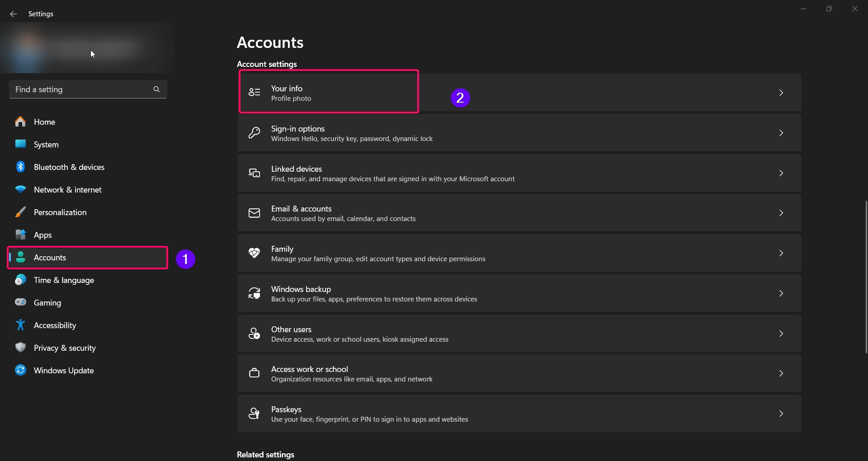Go to Gaming settings

[88, 302]
